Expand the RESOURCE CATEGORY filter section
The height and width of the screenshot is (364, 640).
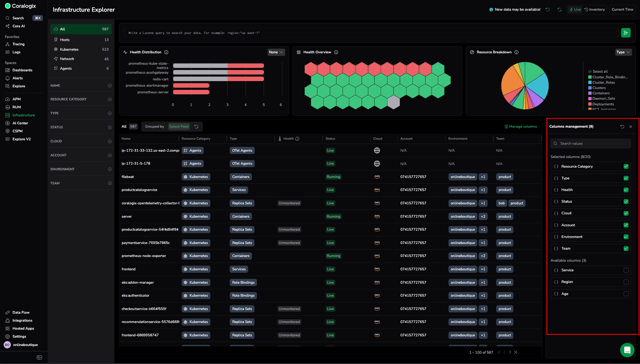click(x=110, y=99)
